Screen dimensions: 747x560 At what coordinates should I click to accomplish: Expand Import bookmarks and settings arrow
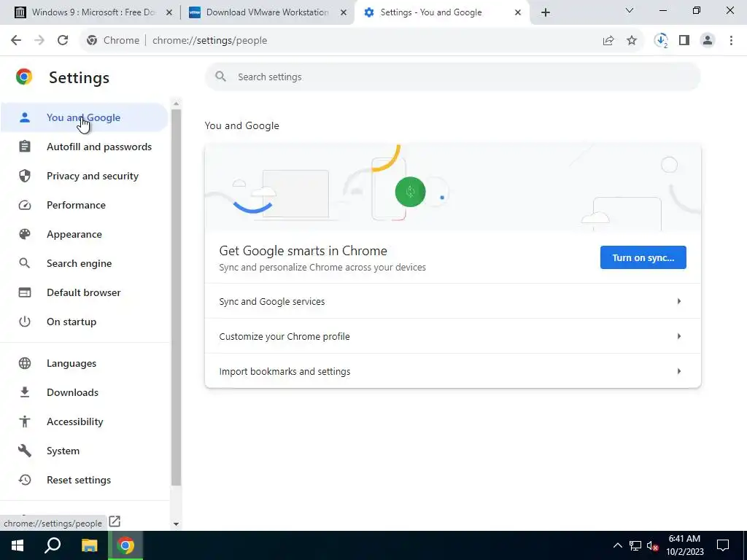tap(679, 371)
